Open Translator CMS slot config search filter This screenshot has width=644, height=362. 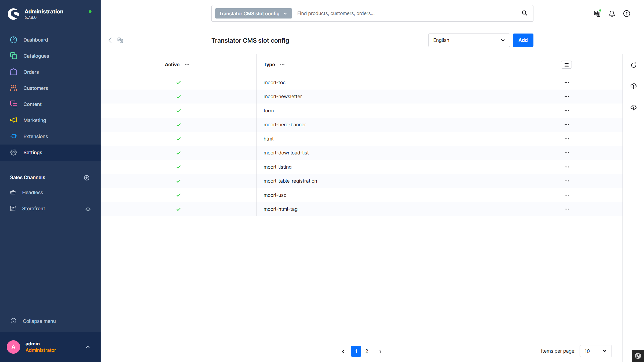(253, 14)
